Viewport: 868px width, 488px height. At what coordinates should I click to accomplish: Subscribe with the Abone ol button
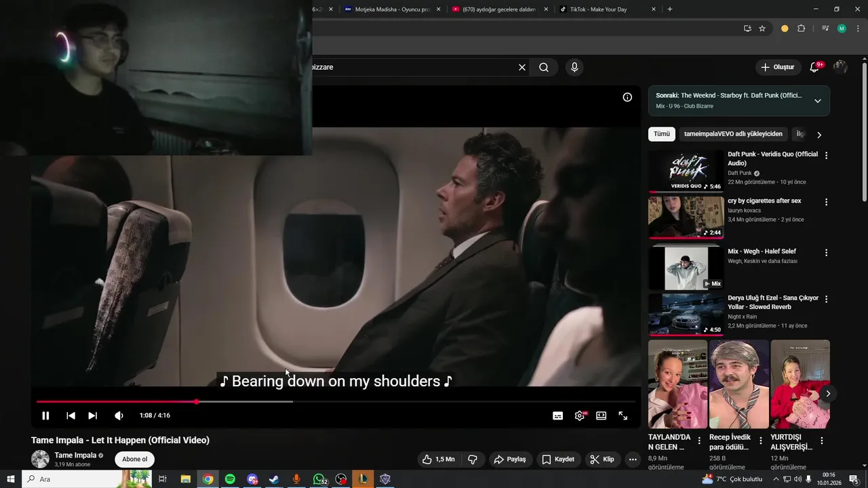coord(134,460)
